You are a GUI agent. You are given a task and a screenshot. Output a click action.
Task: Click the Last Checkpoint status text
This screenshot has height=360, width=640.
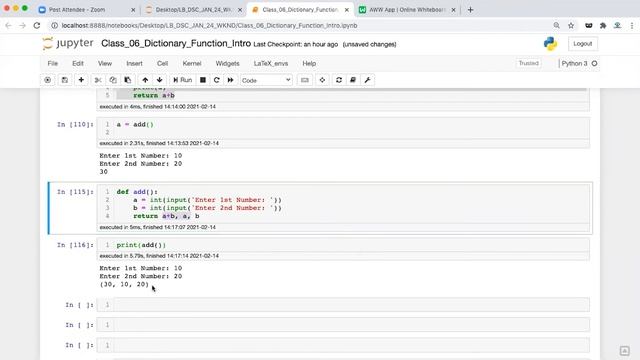tap(296, 44)
